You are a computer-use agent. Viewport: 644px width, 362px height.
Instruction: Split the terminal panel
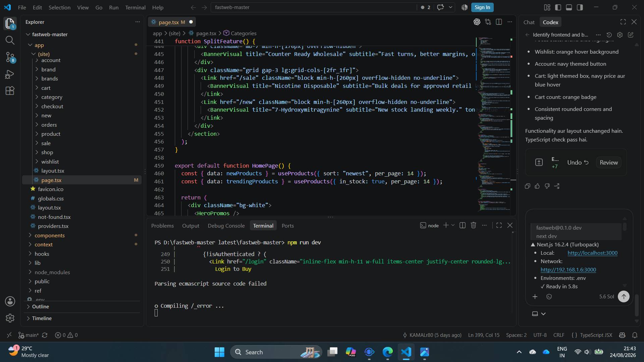[x=462, y=225]
